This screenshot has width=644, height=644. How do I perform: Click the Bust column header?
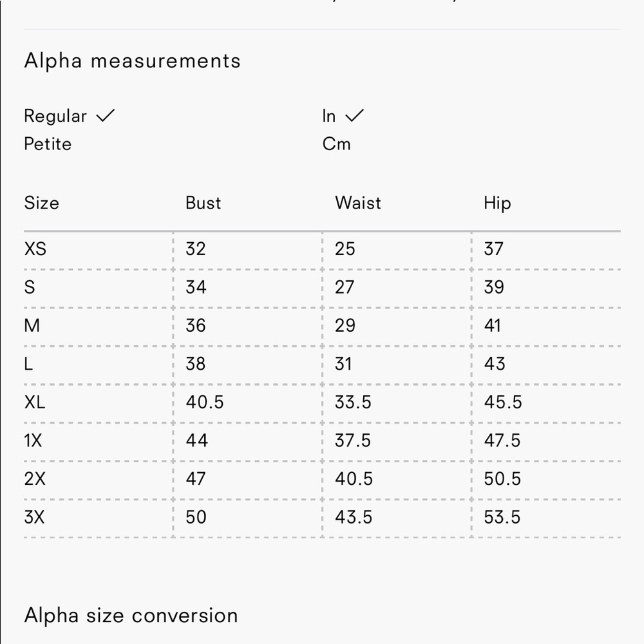pyautogui.click(x=204, y=203)
